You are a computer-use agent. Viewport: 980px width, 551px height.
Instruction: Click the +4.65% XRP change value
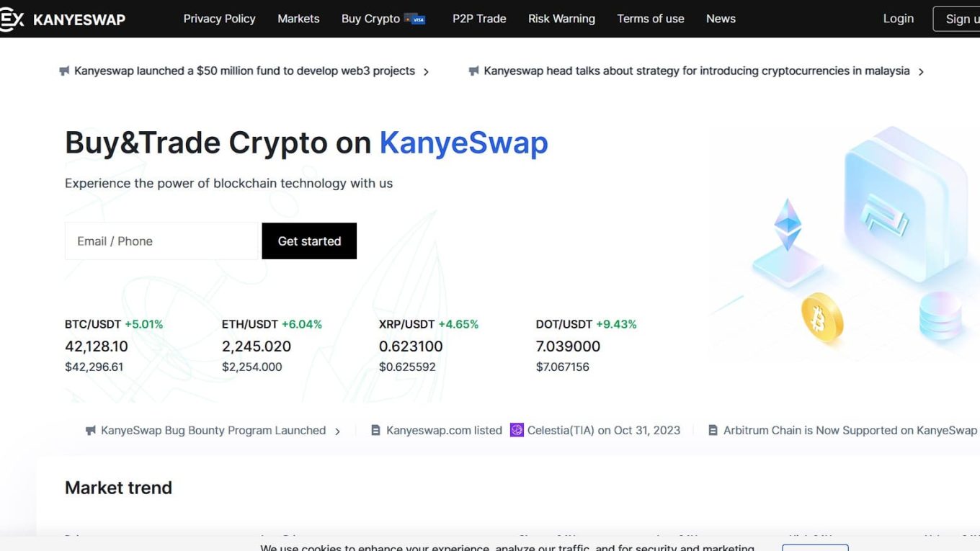(x=458, y=324)
